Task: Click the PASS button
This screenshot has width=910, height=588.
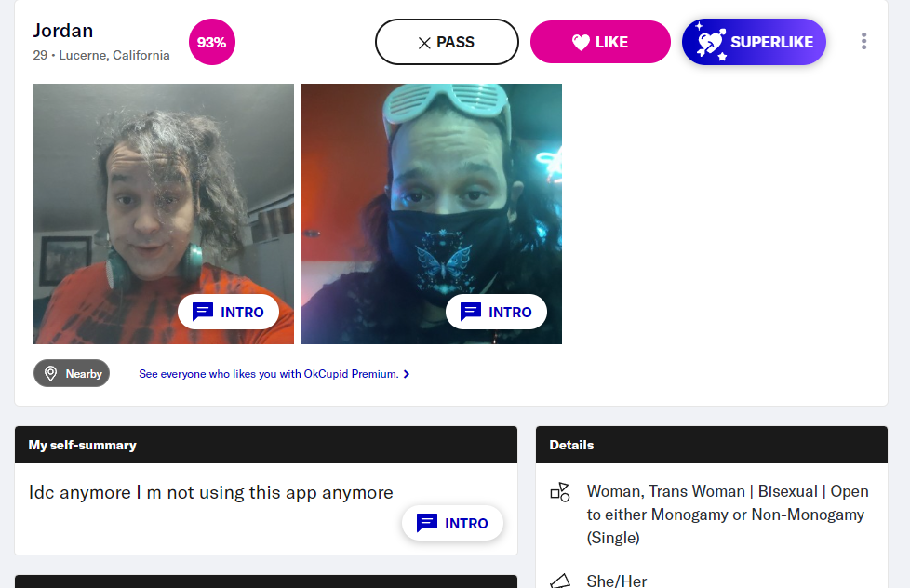Action: (x=447, y=42)
